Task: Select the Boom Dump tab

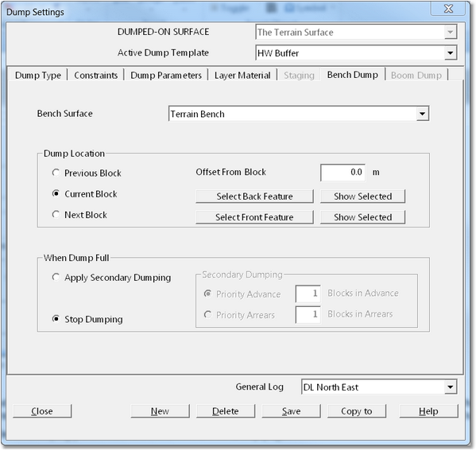Action: click(416, 75)
